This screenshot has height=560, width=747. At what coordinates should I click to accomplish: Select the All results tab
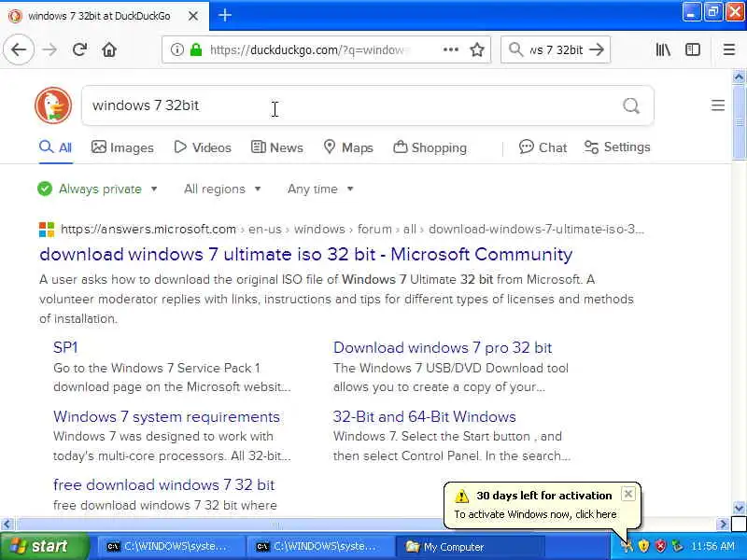56,147
